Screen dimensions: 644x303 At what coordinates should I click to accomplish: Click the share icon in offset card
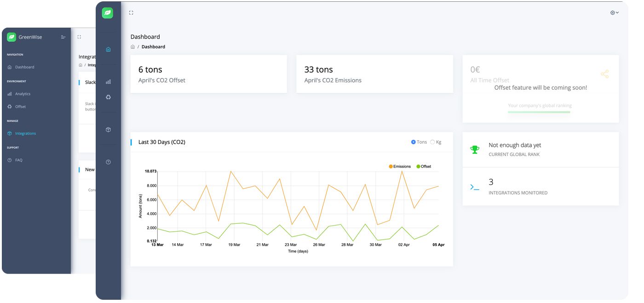tap(604, 74)
